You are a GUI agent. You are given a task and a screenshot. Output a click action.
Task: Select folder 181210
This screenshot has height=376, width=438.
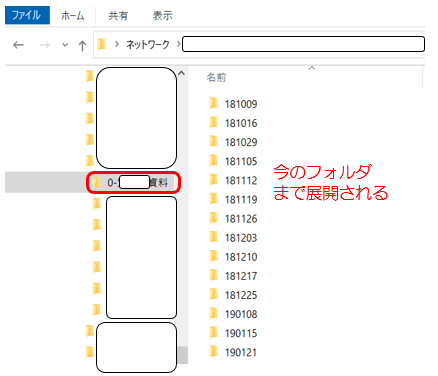click(x=234, y=257)
